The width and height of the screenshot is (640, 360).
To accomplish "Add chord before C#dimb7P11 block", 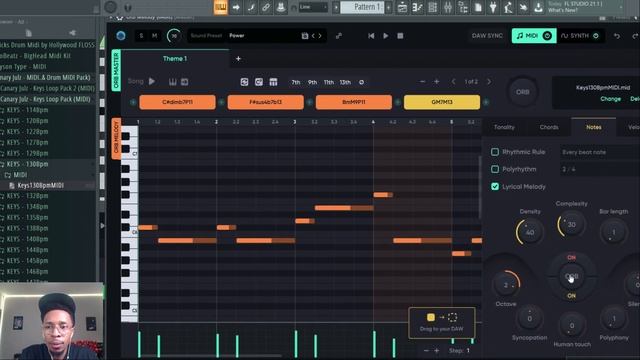I will click(x=133, y=102).
